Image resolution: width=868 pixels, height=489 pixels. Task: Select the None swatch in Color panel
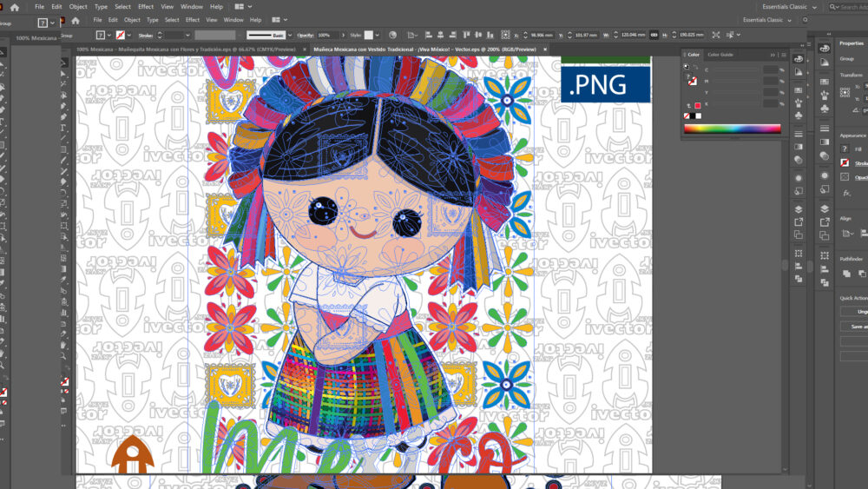pyautogui.click(x=687, y=116)
